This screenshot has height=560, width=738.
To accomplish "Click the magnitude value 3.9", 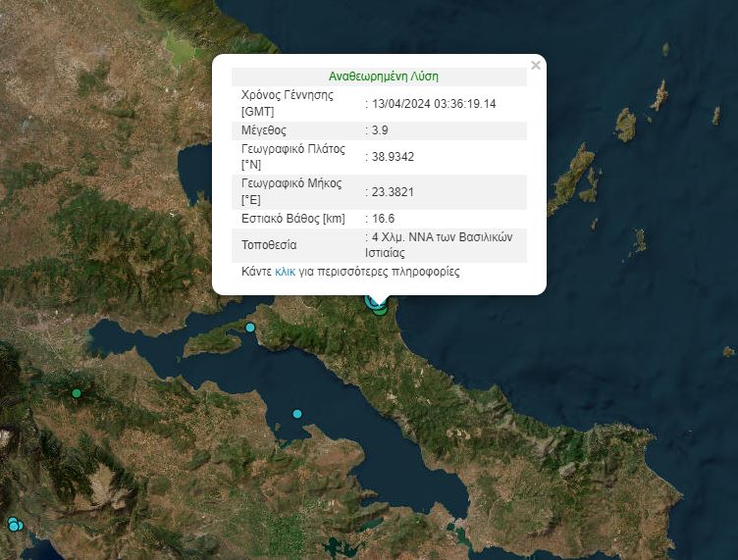I will [x=377, y=129].
